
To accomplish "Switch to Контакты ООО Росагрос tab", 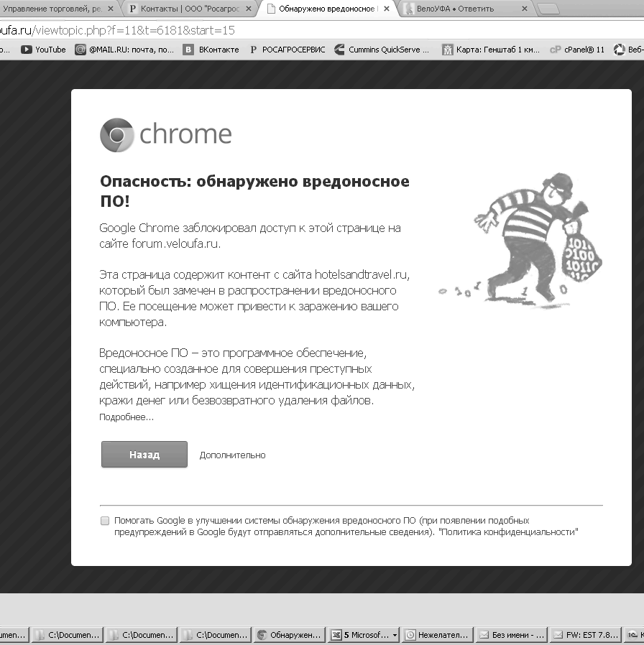I will [189, 8].
